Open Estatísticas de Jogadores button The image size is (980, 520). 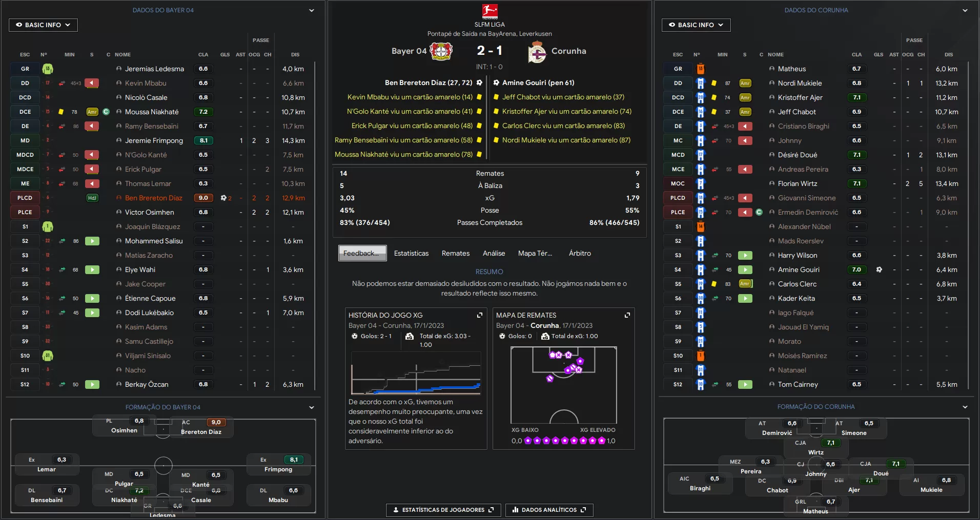pyautogui.click(x=443, y=510)
